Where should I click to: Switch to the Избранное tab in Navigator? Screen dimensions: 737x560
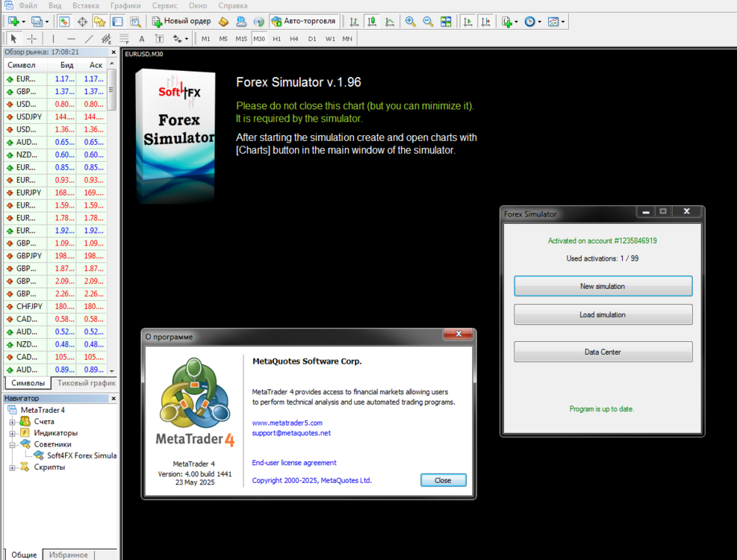pos(69,555)
